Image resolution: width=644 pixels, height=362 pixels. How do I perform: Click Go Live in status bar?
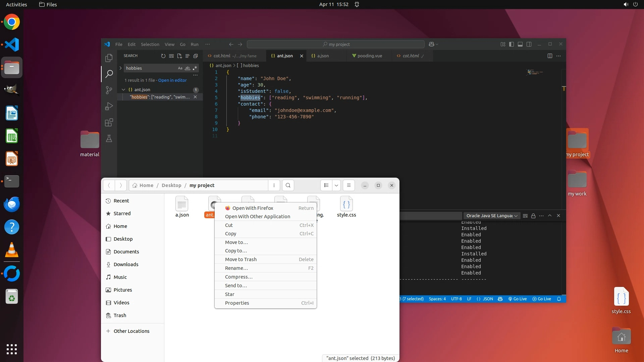(x=518, y=299)
